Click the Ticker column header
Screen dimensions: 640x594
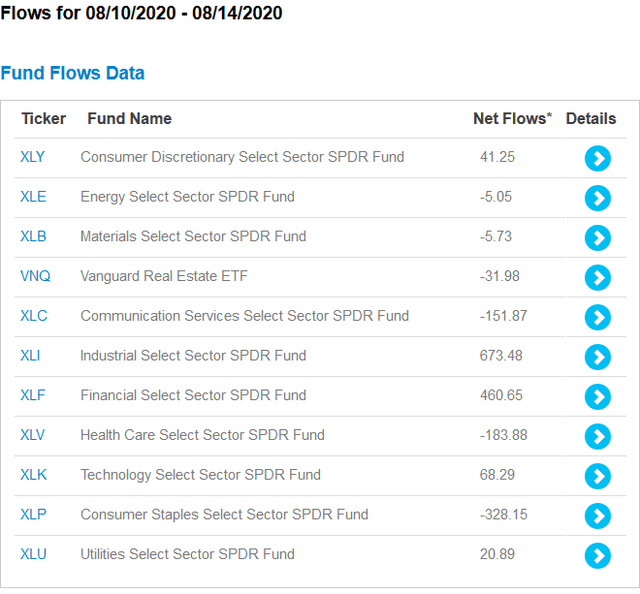pyautogui.click(x=43, y=118)
